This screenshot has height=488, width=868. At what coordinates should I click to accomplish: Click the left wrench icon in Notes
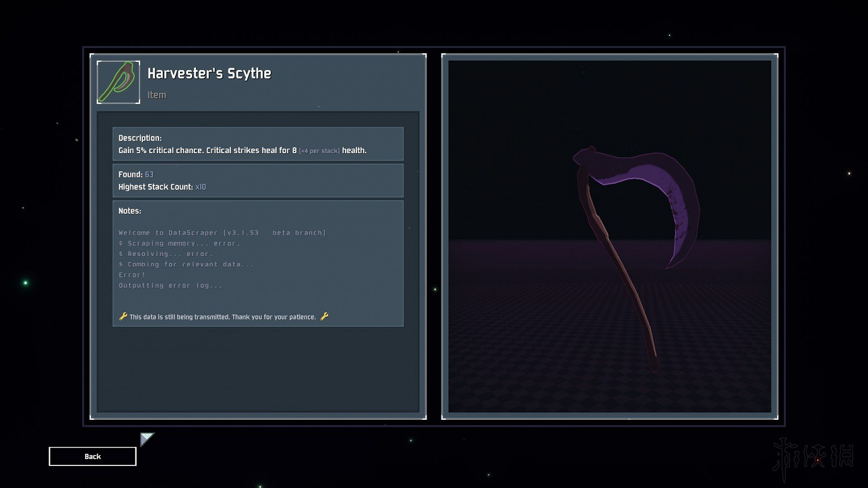(x=123, y=316)
